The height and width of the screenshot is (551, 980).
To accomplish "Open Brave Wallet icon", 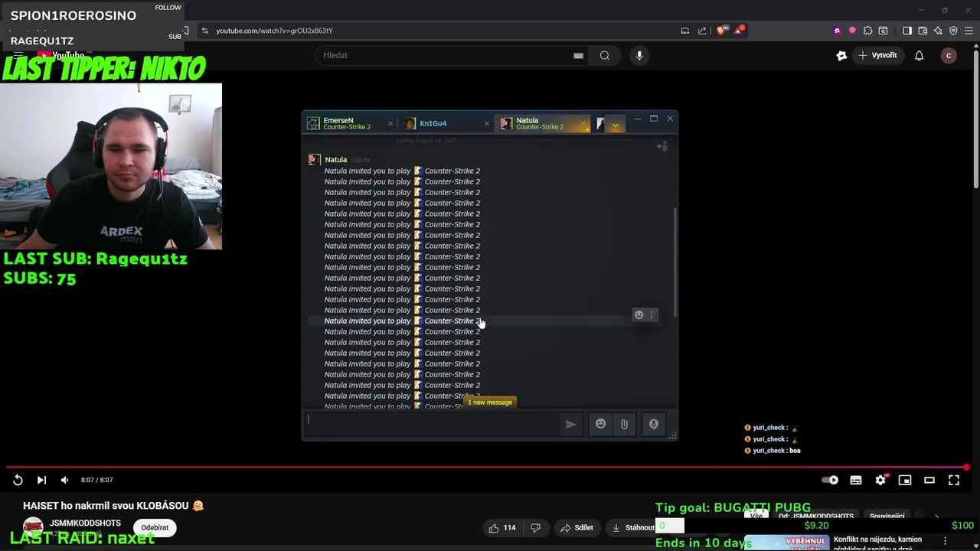I will [x=923, y=31].
